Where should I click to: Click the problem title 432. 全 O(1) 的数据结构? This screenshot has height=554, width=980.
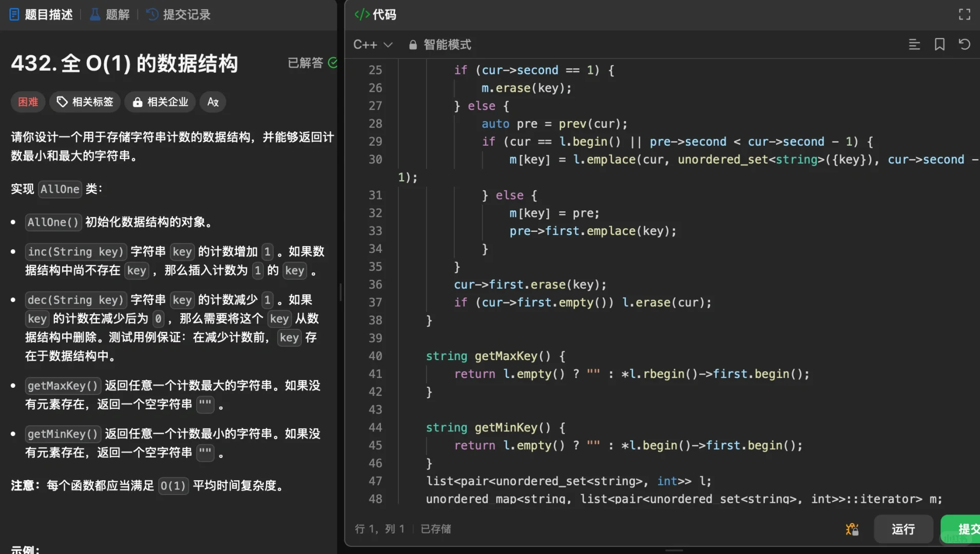pos(125,63)
